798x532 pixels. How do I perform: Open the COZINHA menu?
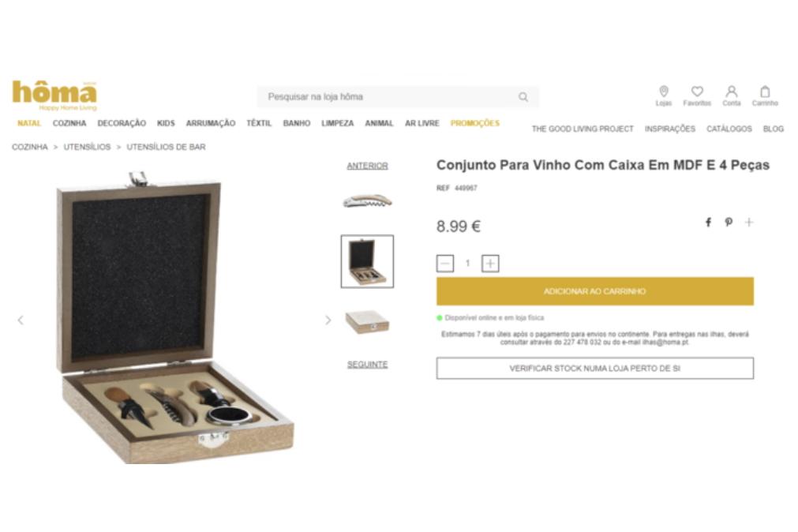click(x=69, y=123)
